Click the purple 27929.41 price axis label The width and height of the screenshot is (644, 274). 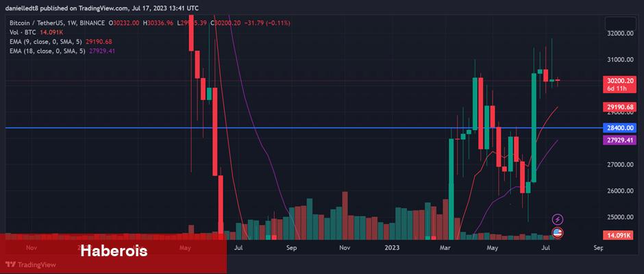(x=620, y=140)
